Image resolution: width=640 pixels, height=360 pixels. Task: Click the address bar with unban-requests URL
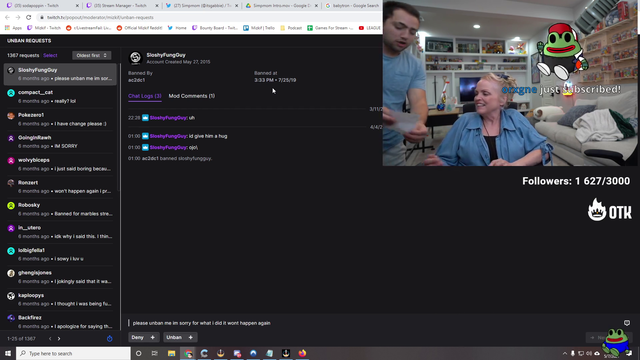tap(208, 17)
